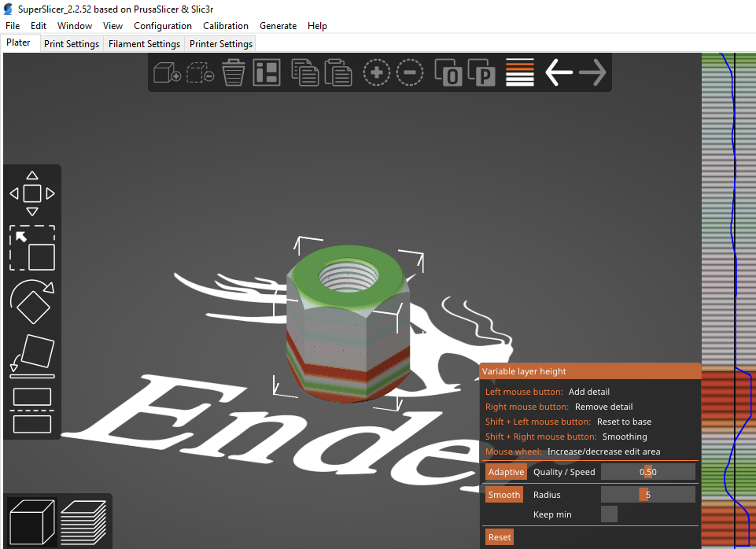Open the Window menu
756x549 pixels.
pyautogui.click(x=75, y=25)
